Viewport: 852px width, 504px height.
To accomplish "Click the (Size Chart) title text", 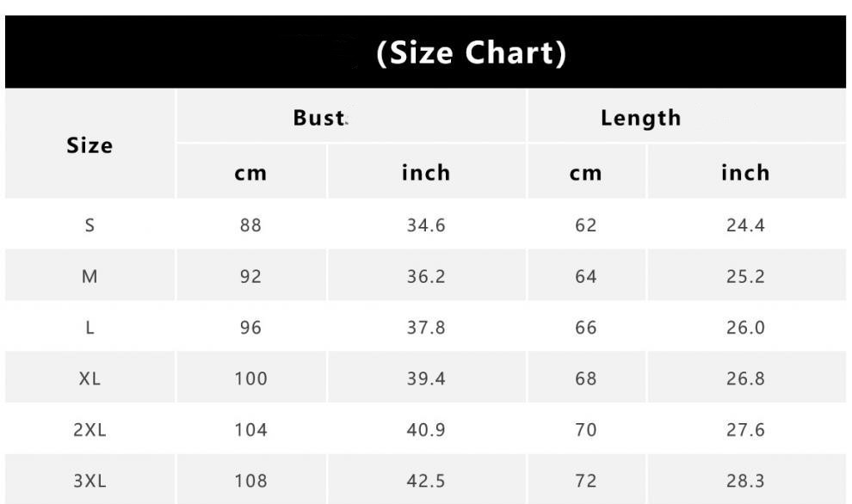I will [472, 53].
